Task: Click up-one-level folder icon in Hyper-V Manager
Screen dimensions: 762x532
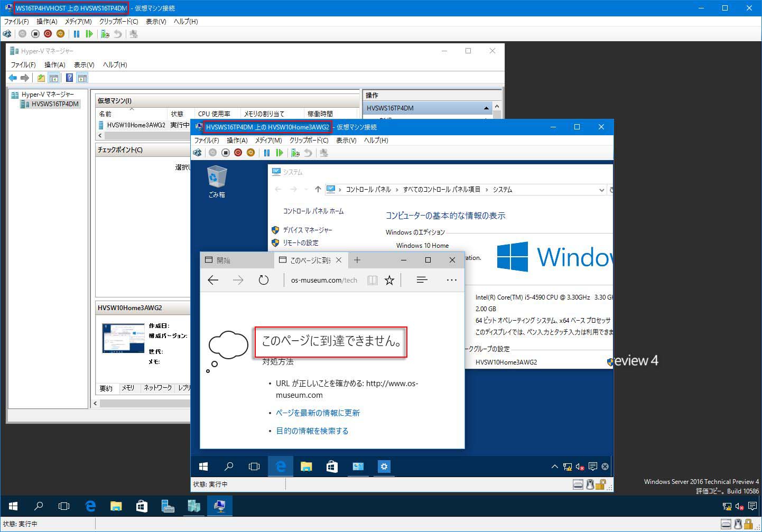Action: coord(41,78)
